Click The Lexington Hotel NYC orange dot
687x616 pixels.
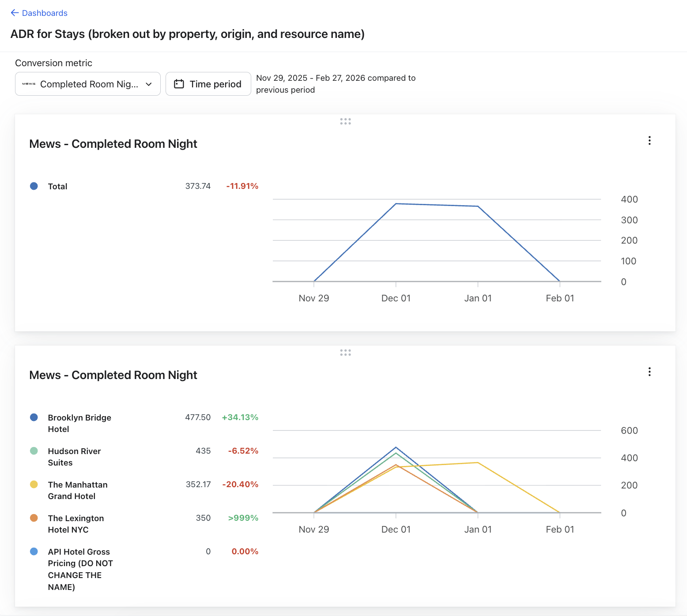tap(34, 518)
